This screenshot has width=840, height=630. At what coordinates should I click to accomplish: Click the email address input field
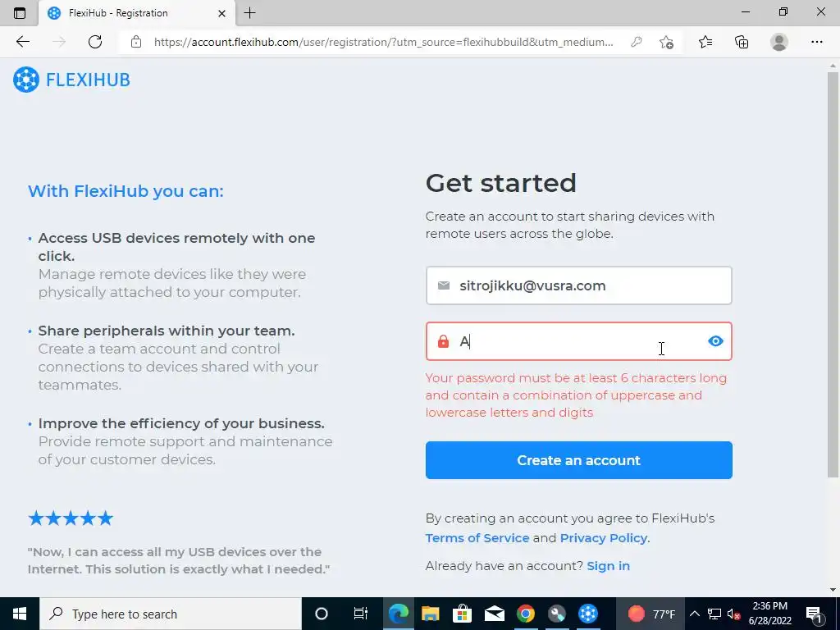578,285
